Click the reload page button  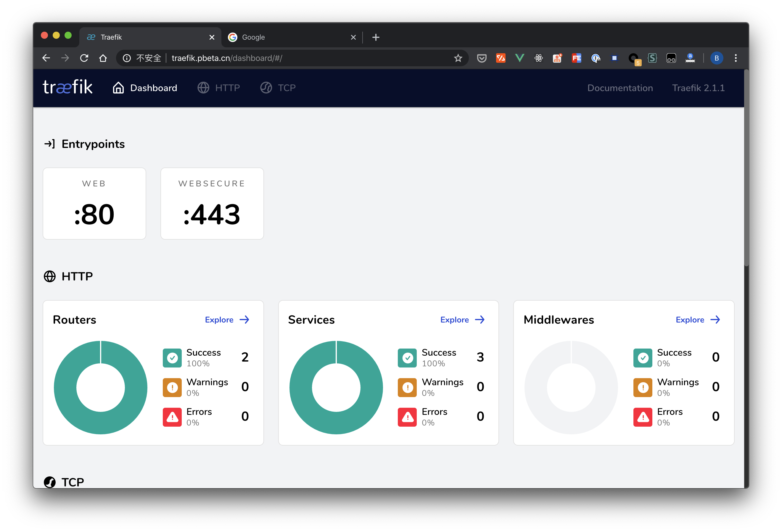tap(84, 58)
